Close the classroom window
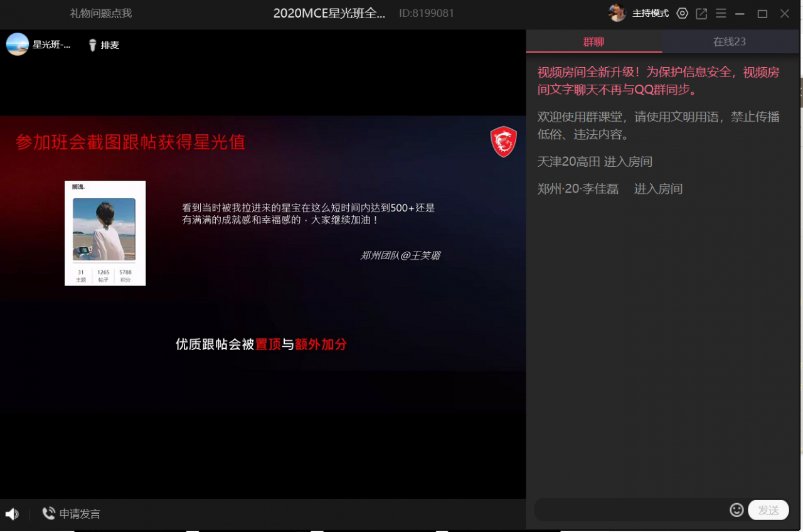This screenshot has width=803, height=532. (785, 13)
